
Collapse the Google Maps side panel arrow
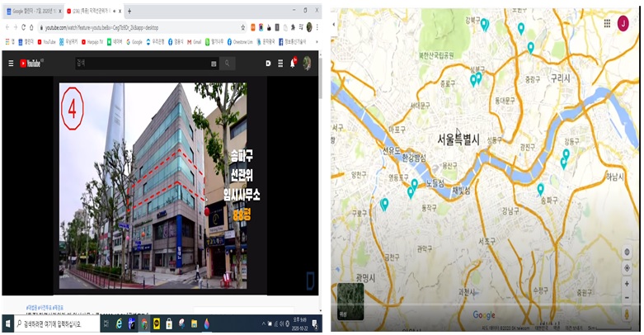pos(333,25)
